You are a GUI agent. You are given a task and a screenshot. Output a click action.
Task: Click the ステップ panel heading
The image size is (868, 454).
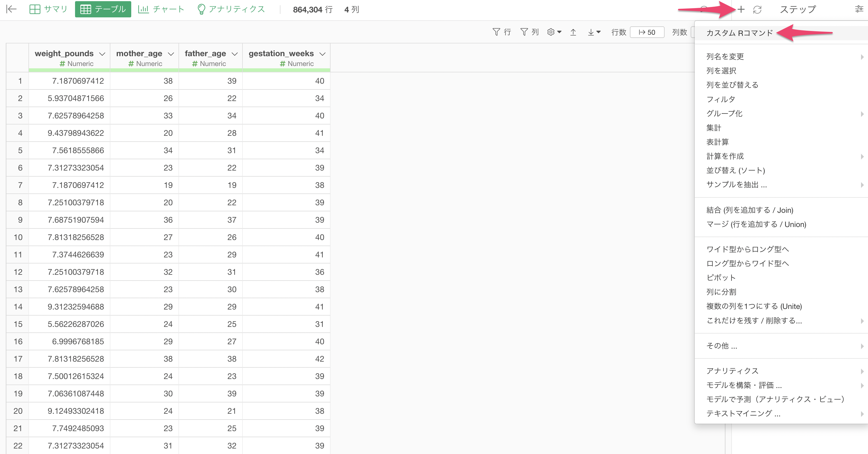pos(798,9)
